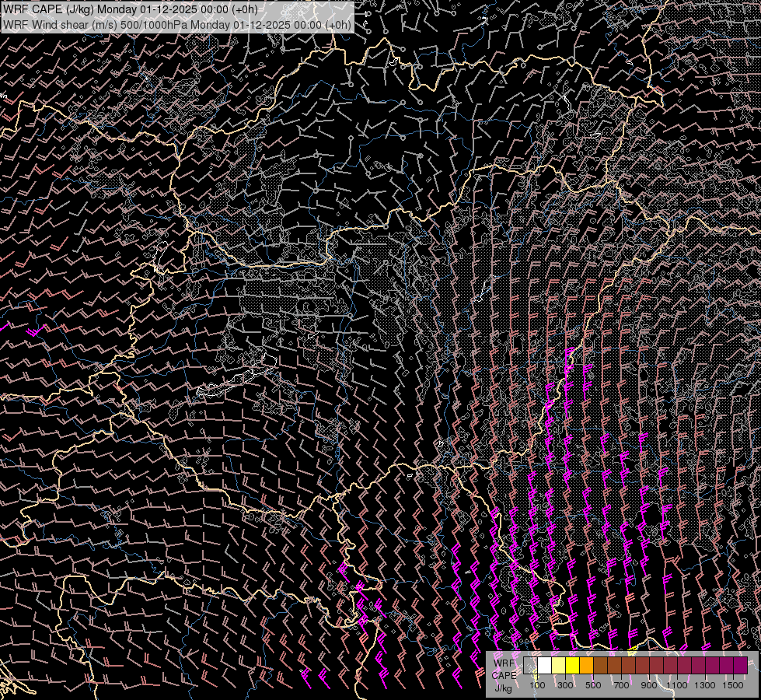The image size is (761, 700).
Task: Click the '1300' legend value
Action: [x=705, y=685]
